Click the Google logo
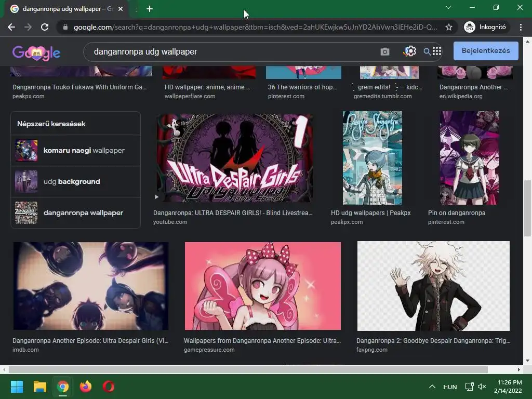This screenshot has height=399, width=532. pyautogui.click(x=36, y=52)
